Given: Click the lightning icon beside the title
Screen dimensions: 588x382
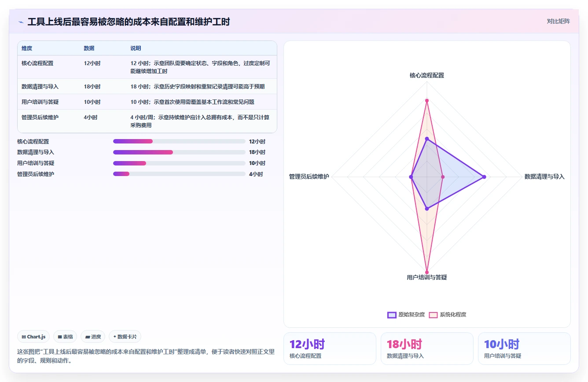Looking at the screenshot, I should click(x=21, y=22).
